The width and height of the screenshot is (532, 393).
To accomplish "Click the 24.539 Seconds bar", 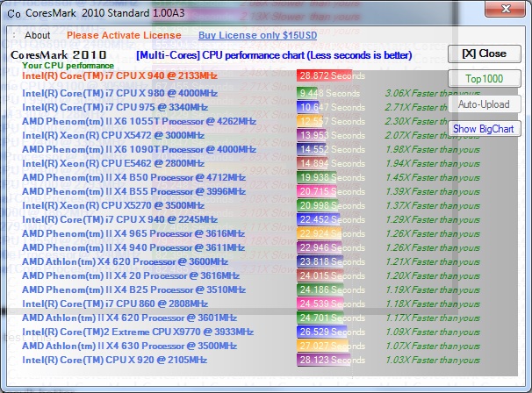I will [320, 304].
